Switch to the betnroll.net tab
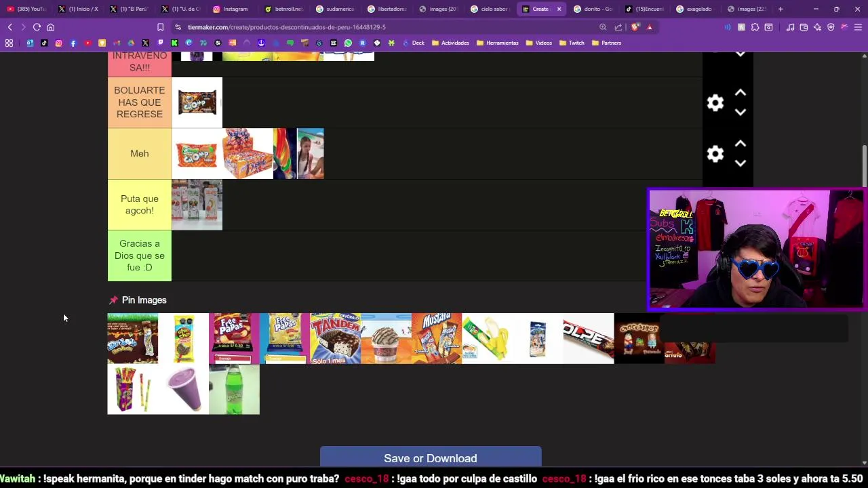 [283, 9]
